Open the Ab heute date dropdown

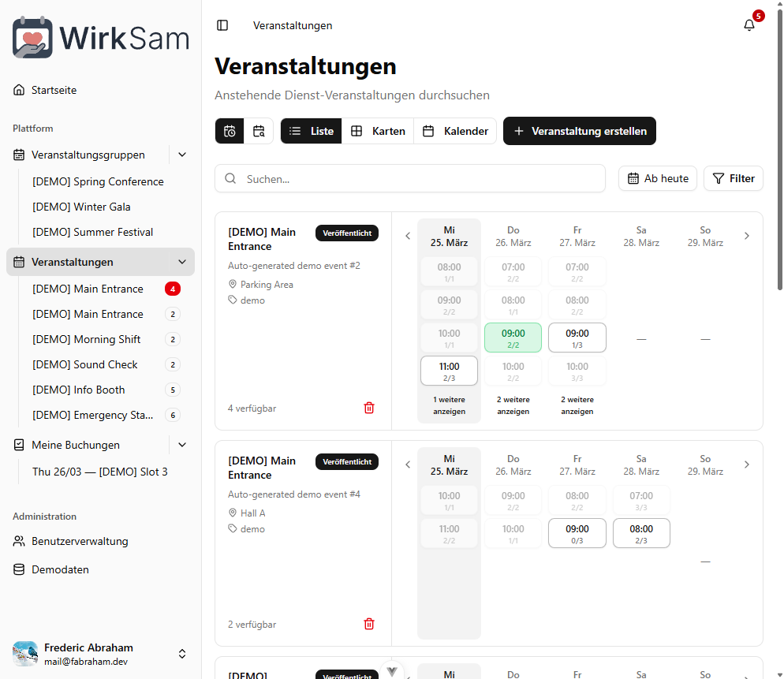pyautogui.click(x=658, y=178)
